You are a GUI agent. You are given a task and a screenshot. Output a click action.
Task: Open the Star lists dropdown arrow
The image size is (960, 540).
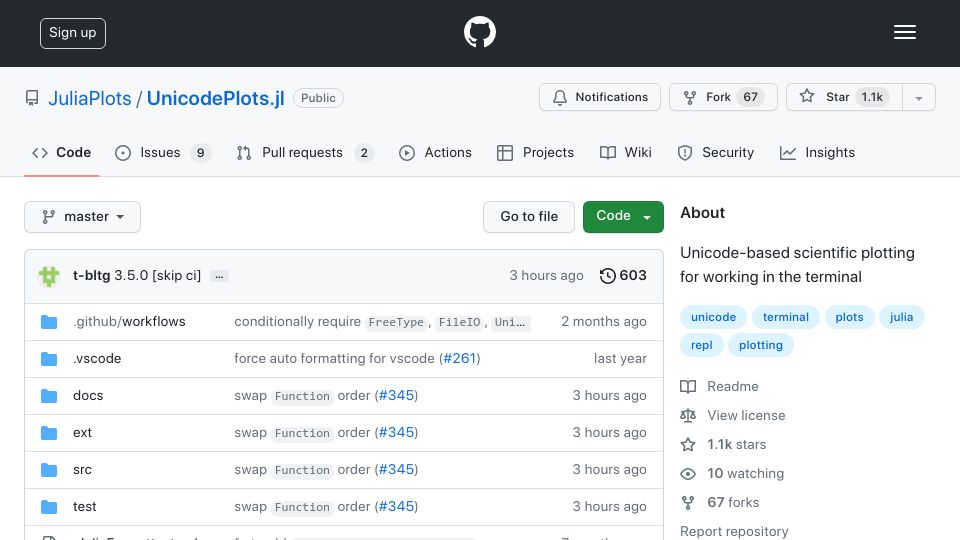[919, 97]
